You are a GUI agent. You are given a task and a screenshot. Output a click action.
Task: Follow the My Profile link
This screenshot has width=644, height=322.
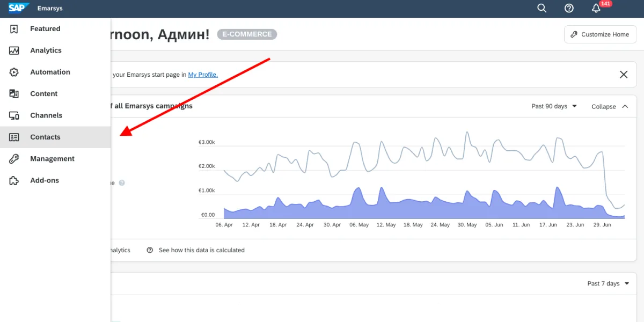tap(203, 75)
